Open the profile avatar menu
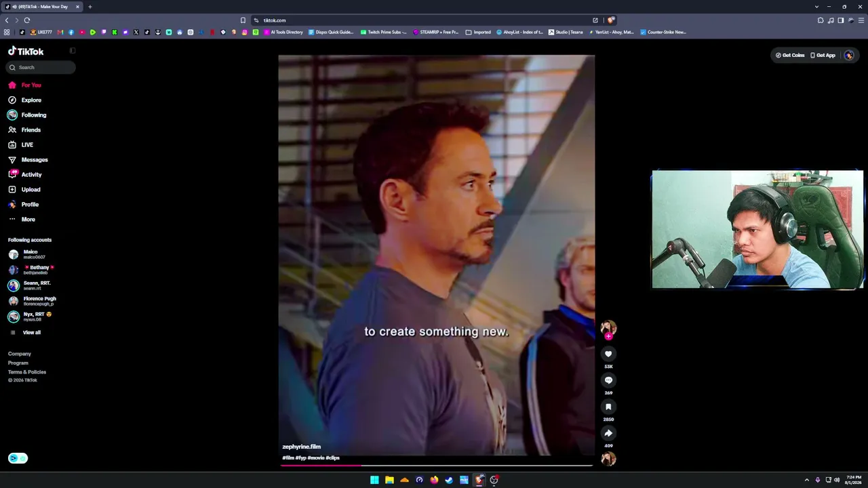868x488 pixels. [849, 56]
